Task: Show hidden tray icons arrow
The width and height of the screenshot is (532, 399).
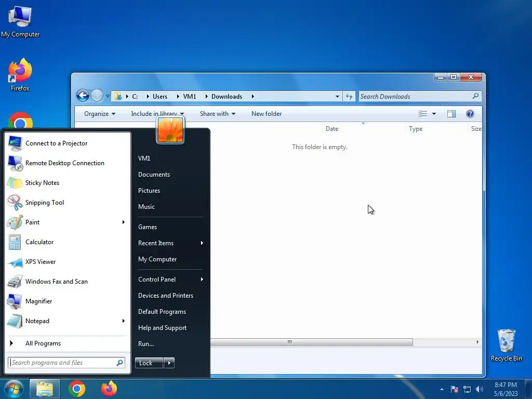Action: 442,389
